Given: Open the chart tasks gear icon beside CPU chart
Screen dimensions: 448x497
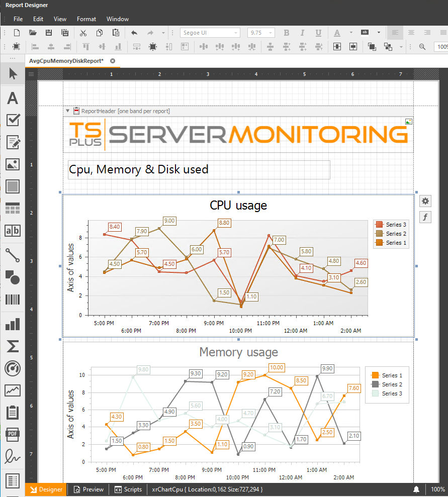Looking at the screenshot, I should click(x=425, y=201).
